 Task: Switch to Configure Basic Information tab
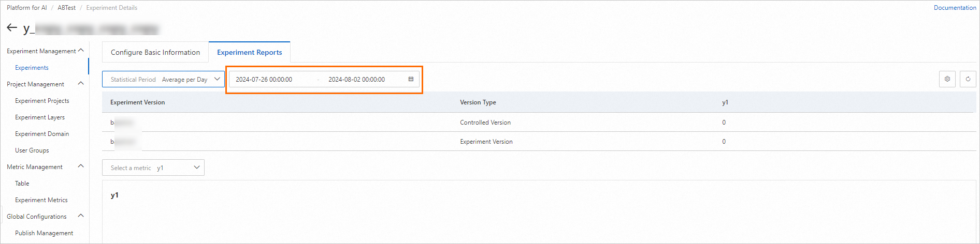tap(155, 52)
